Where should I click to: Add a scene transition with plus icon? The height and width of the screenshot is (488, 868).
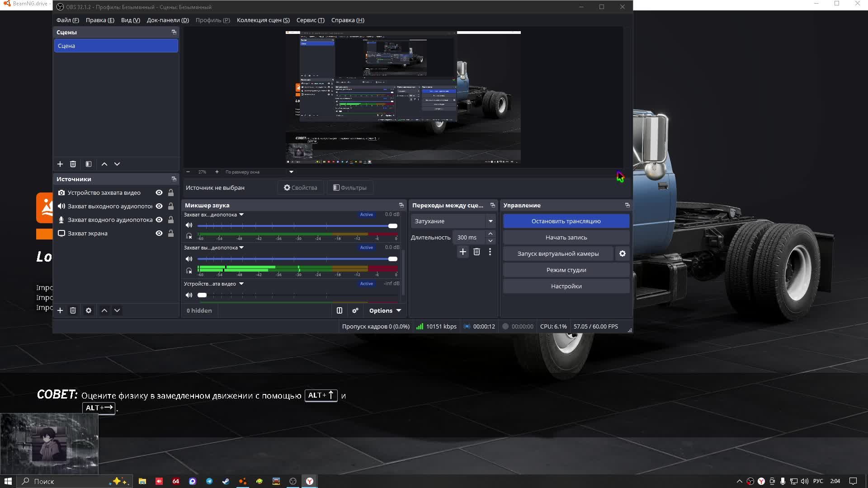click(x=463, y=252)
